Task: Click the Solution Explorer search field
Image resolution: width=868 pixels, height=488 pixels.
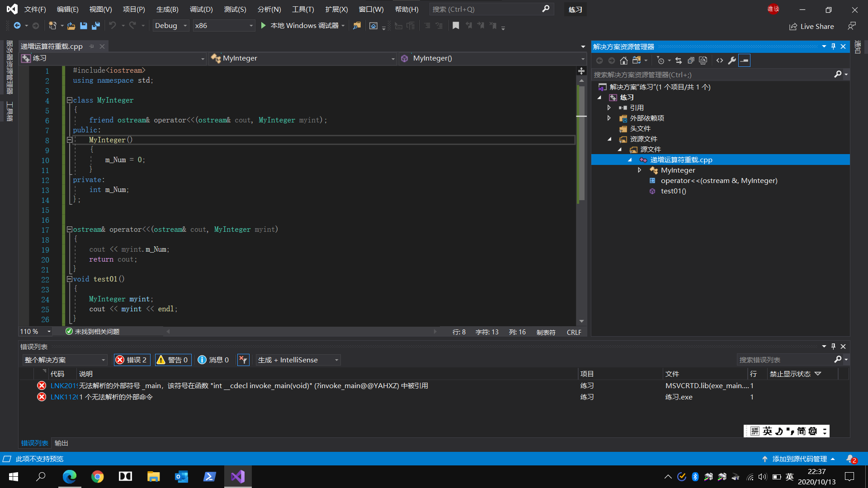Action: tap(713, 75)
